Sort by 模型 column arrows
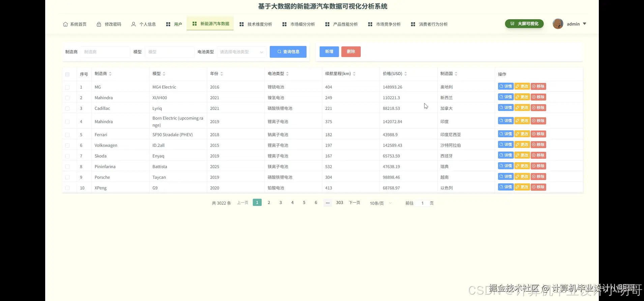 tap(164, 74)
